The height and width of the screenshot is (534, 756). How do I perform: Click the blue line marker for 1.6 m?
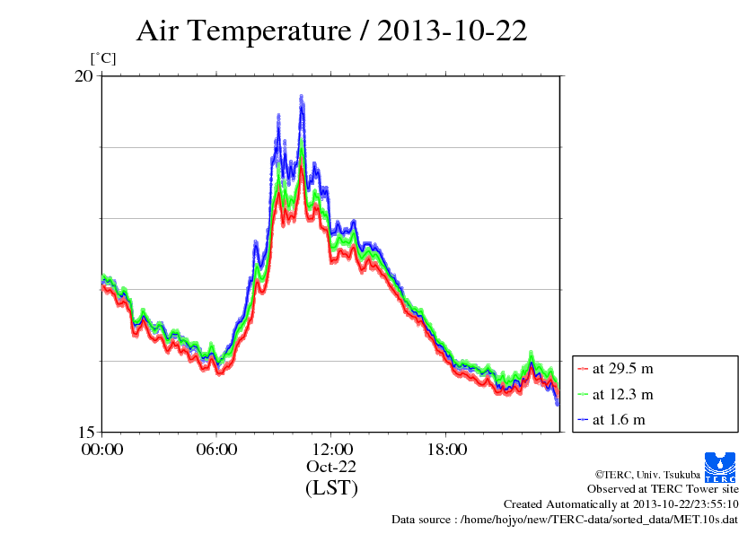pyautogui.click(x=583, y=420)
